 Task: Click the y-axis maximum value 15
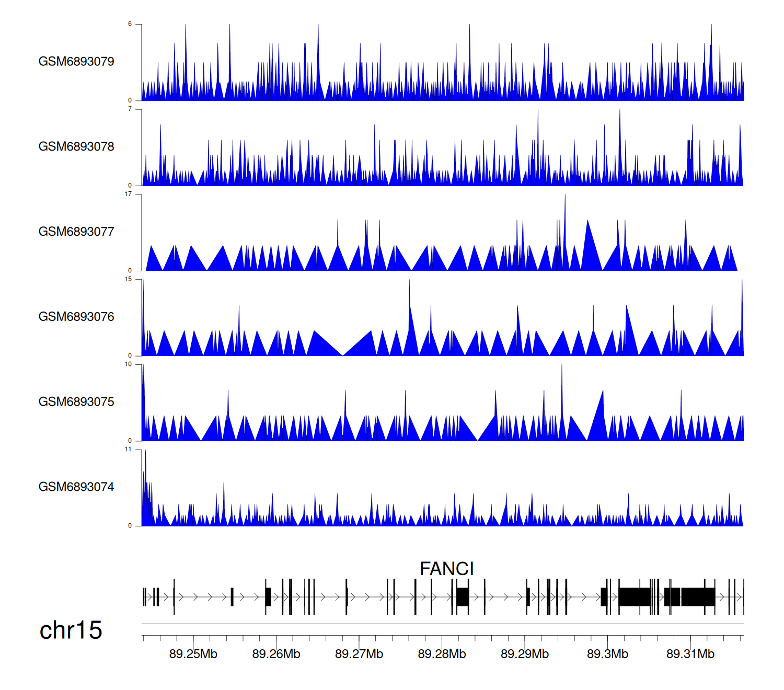[x=129, y=279]
